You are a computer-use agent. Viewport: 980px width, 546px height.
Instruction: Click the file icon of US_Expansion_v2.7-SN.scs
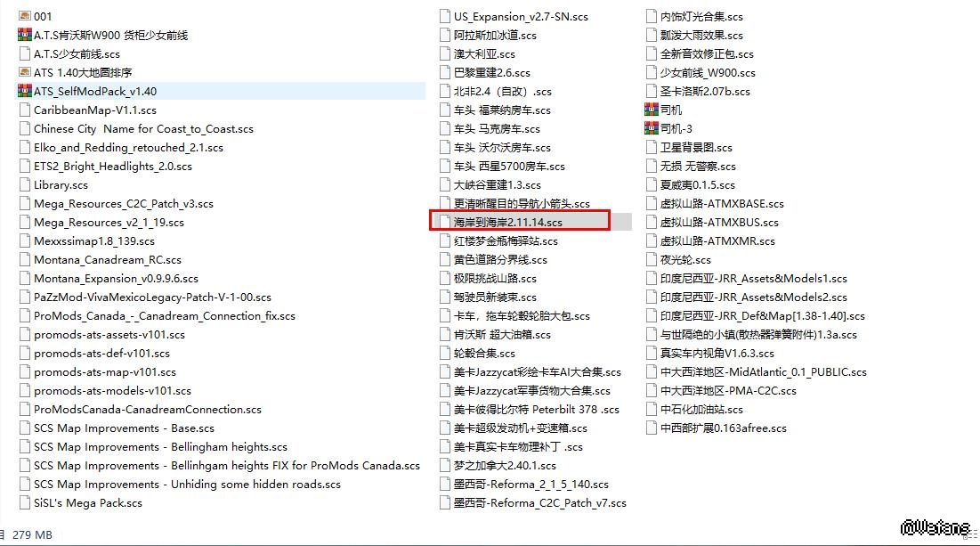(445, 16)
